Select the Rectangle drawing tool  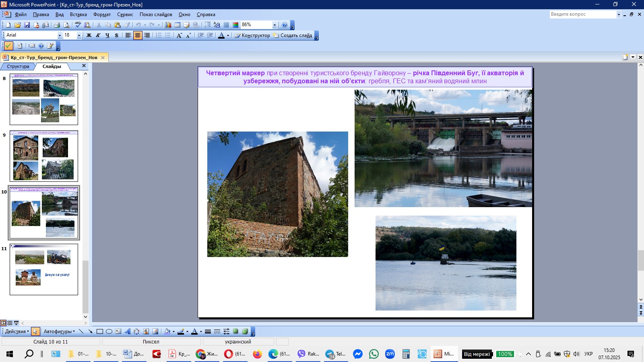(99, 331)
